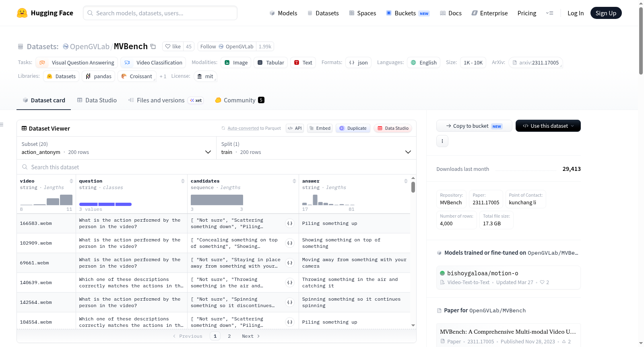This screenshot has width=644, height=347.
Task: Open Buckets in the top navigation
Action: 408,13
